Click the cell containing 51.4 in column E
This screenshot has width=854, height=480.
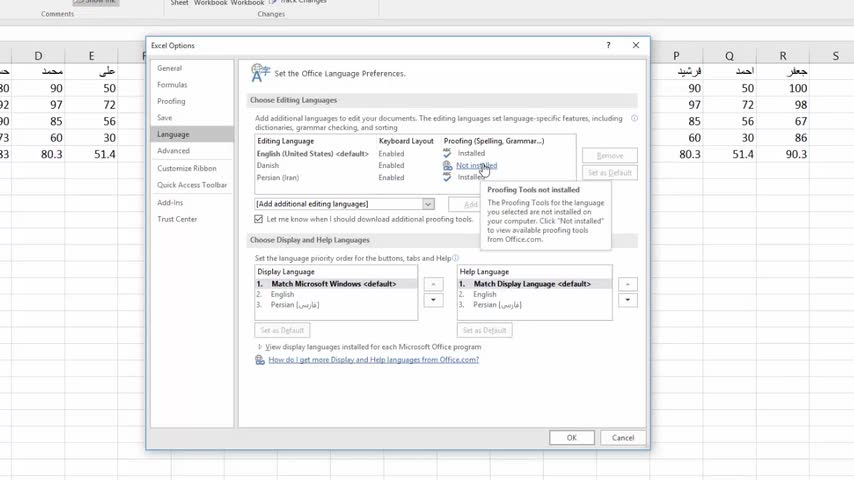pos(91,154)
